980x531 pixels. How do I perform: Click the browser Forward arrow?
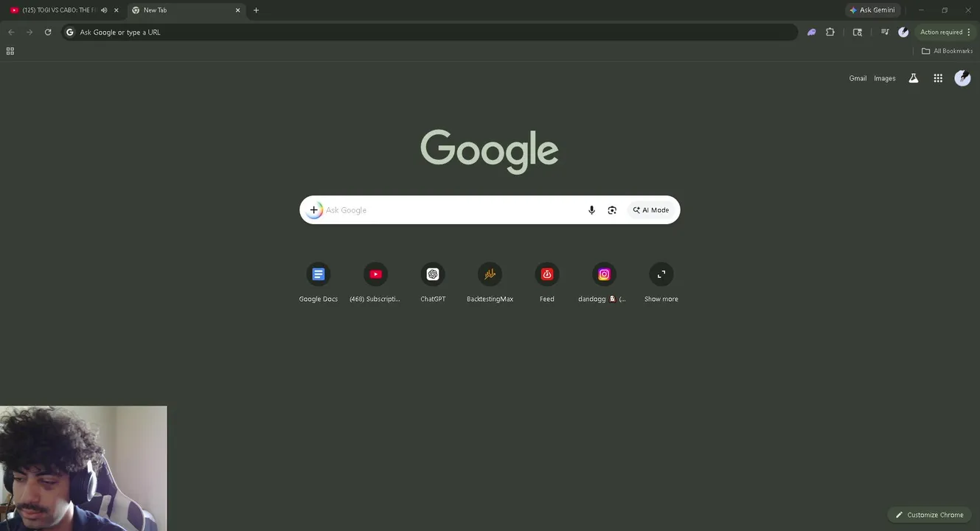tap(29, 32)
